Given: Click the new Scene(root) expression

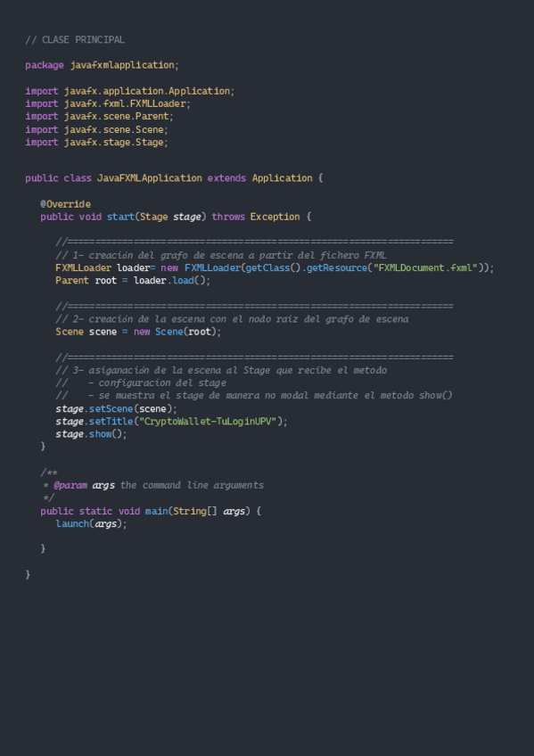Looking at the screenshot, I should (177, 332).
